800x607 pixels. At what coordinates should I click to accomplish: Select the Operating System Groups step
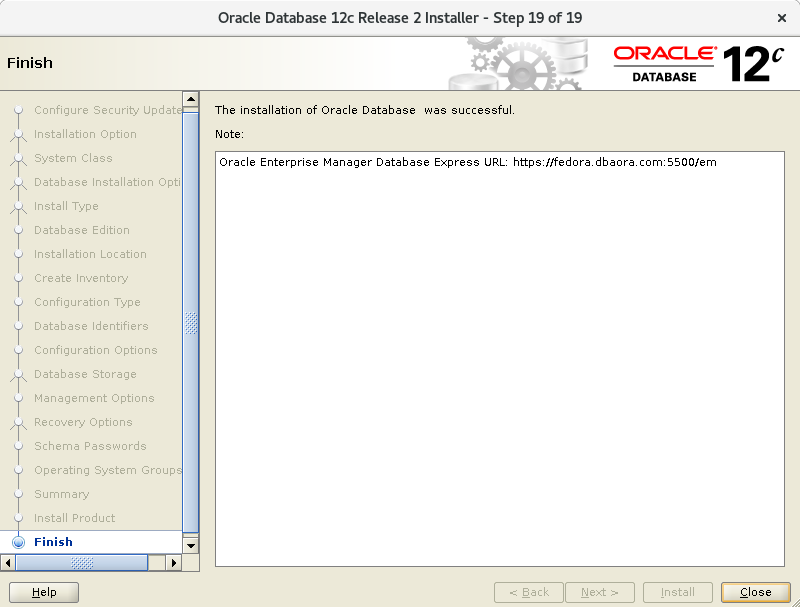(x=108, y=470)
